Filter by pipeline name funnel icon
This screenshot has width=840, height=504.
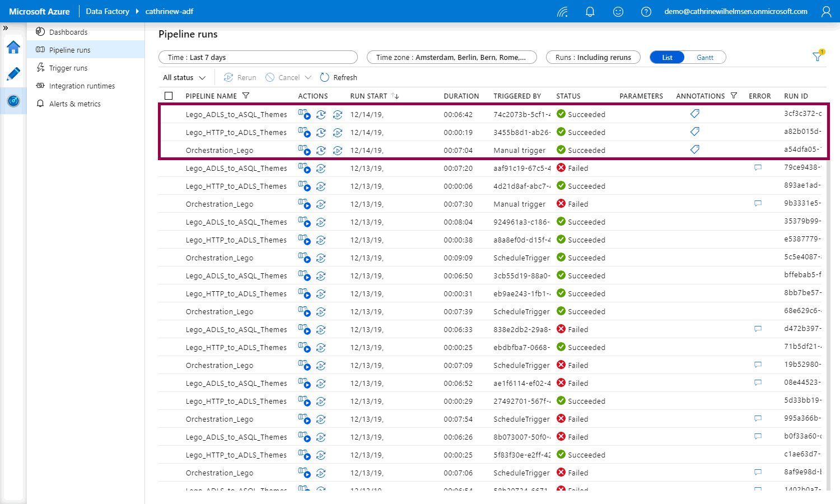245,96
